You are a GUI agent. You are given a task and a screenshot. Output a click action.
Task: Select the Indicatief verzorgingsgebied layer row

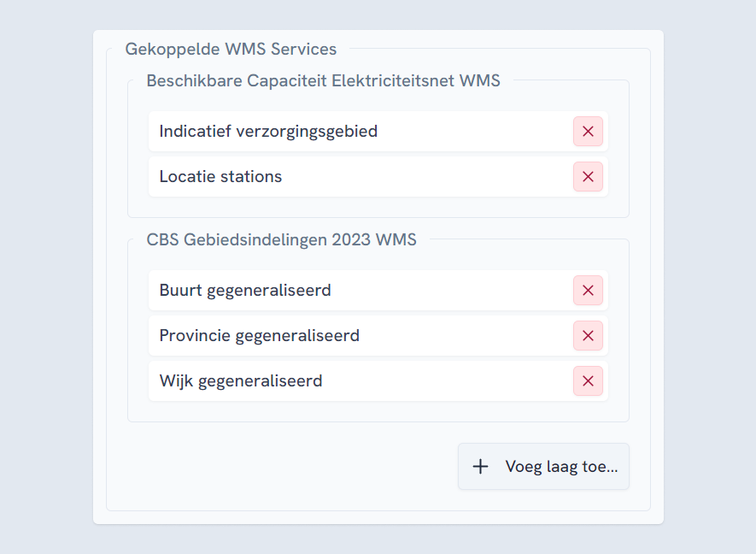point(342,132)
